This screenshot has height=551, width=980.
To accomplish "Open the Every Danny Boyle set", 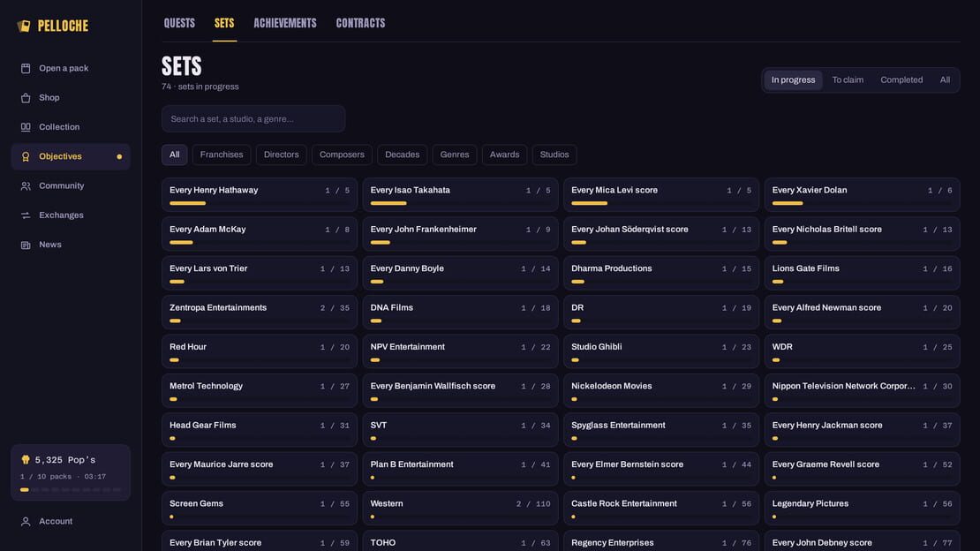I will (460, 273).
